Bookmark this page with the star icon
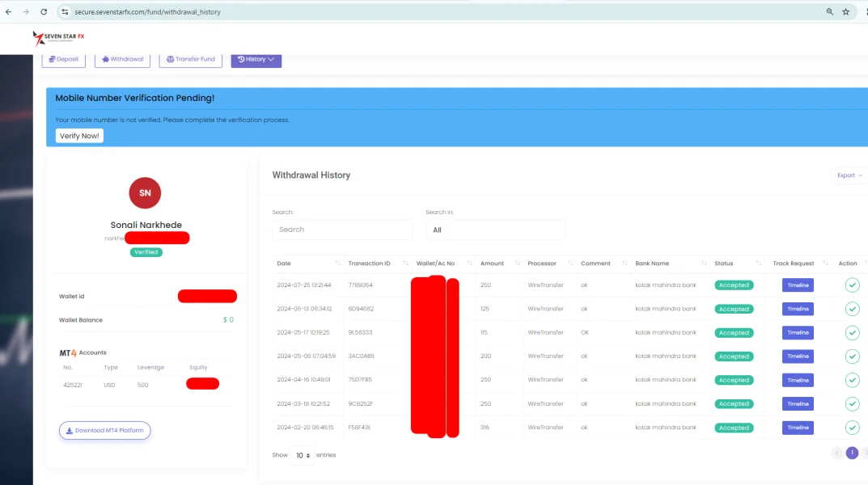 [x=846, y=12]
